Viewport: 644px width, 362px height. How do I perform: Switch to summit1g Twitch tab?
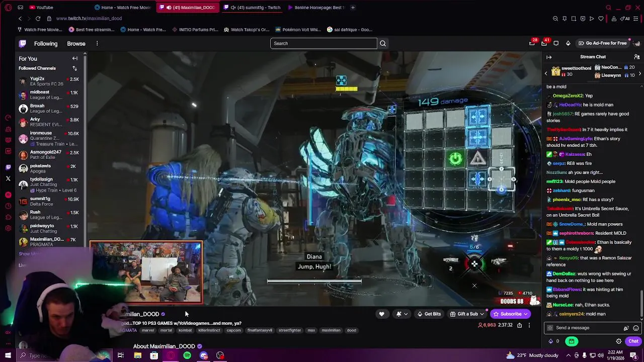253,8
